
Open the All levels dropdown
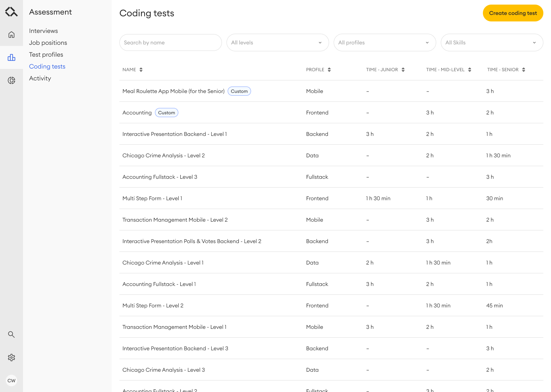click(x=277, y=42)
